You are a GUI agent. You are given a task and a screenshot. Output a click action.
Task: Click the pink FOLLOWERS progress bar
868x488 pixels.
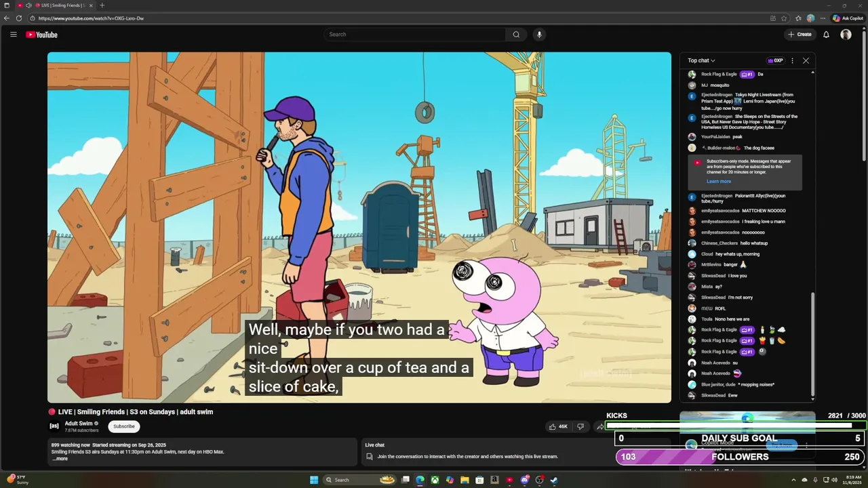coord(741,457)
